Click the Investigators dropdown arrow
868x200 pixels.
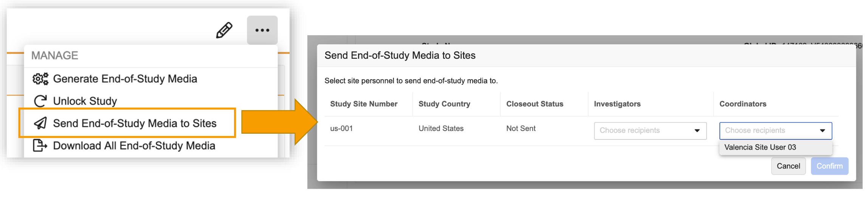[x=697, y=131]
